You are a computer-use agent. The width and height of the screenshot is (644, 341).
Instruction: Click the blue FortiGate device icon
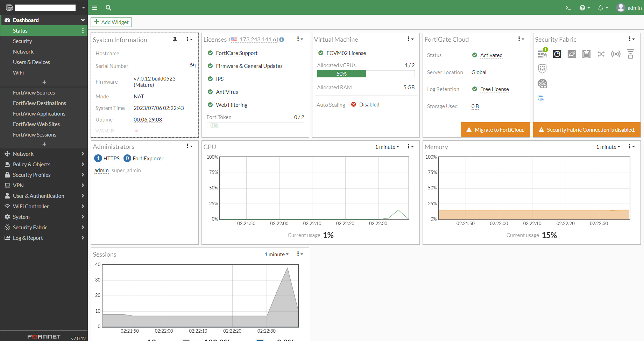(541, 98)
